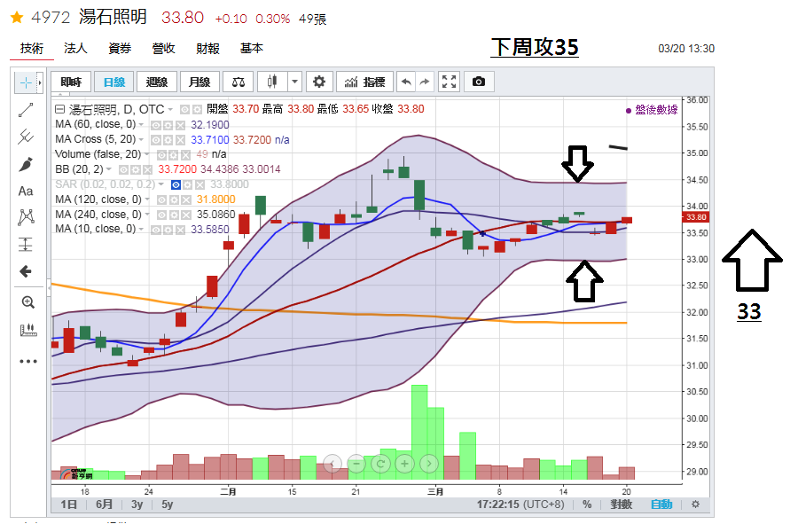Image resolution: width=798 pixels, height=532 pixels.
Task: Switch to the 財報 tab
Action: [x=207, y=49]
